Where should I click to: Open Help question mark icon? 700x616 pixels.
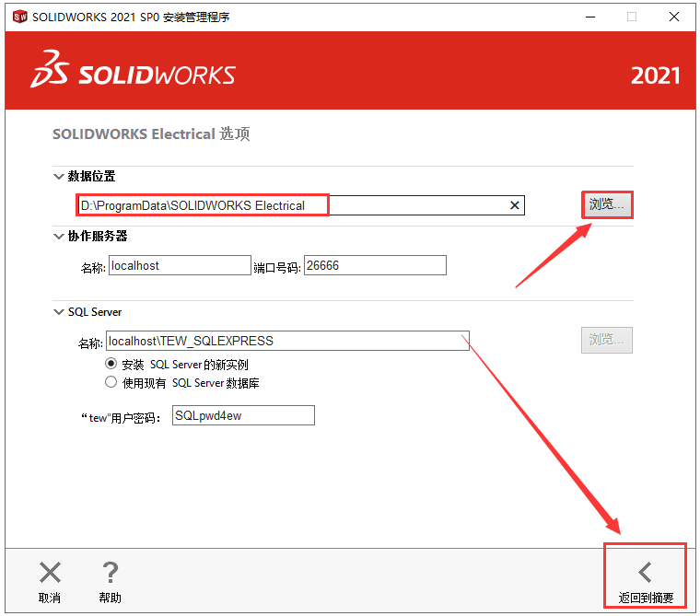coord(111,573)
